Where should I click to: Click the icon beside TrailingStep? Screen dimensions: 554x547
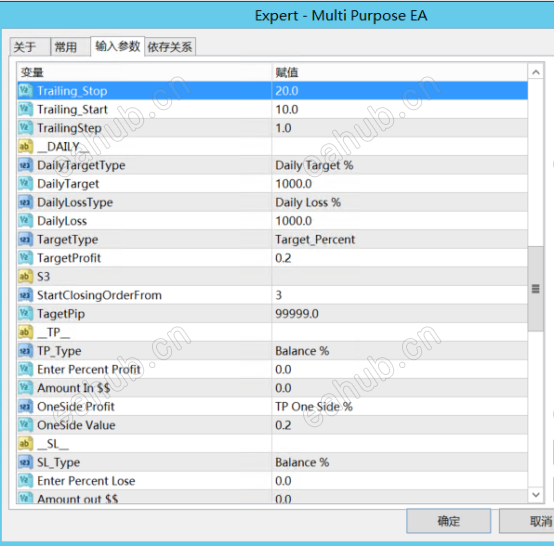click(25, 128)
